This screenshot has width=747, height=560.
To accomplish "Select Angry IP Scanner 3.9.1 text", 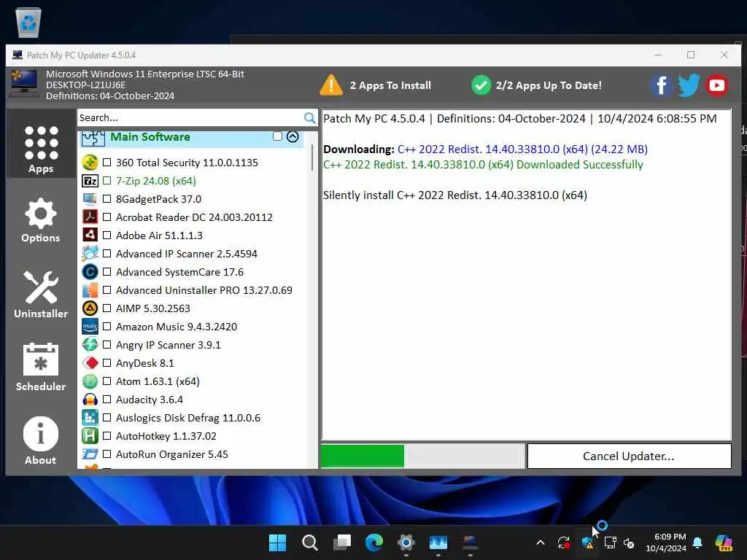I will (x=169, y=345).
